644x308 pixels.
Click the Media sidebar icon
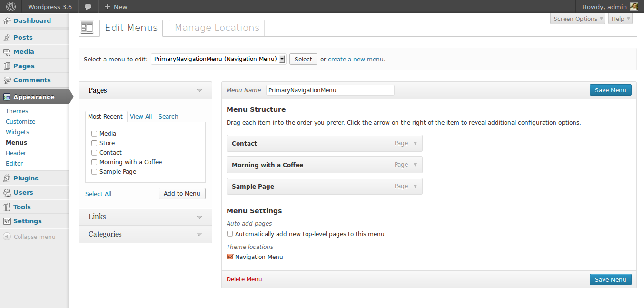(x=7, y=51)
